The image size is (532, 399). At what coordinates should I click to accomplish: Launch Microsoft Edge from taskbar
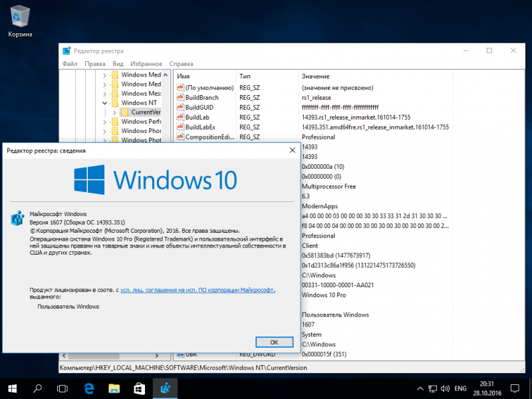coord(88,388)
